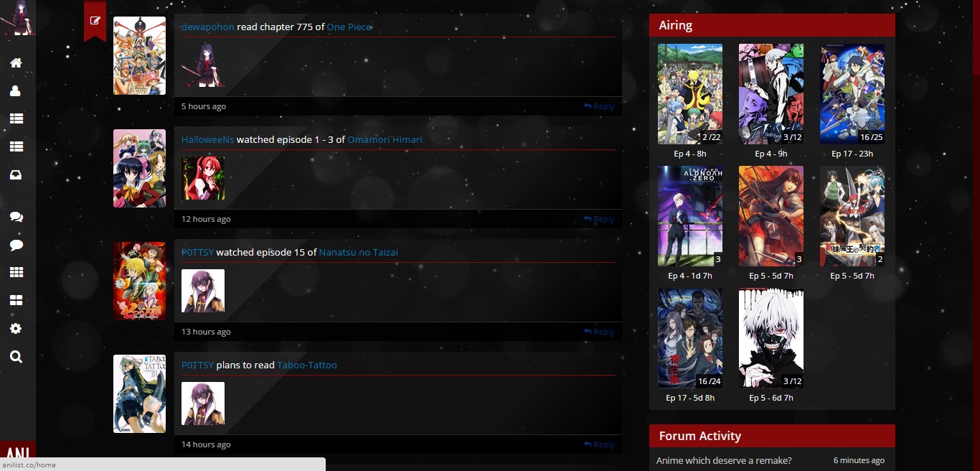
Task: Click the 'Ep 4 - 8h' airing caption
Action: click(690, 154)
